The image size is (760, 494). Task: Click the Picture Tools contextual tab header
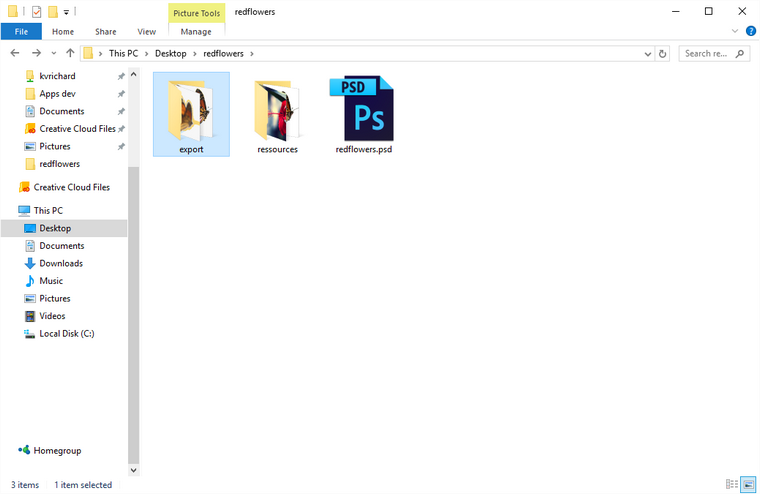click(197, 13)
